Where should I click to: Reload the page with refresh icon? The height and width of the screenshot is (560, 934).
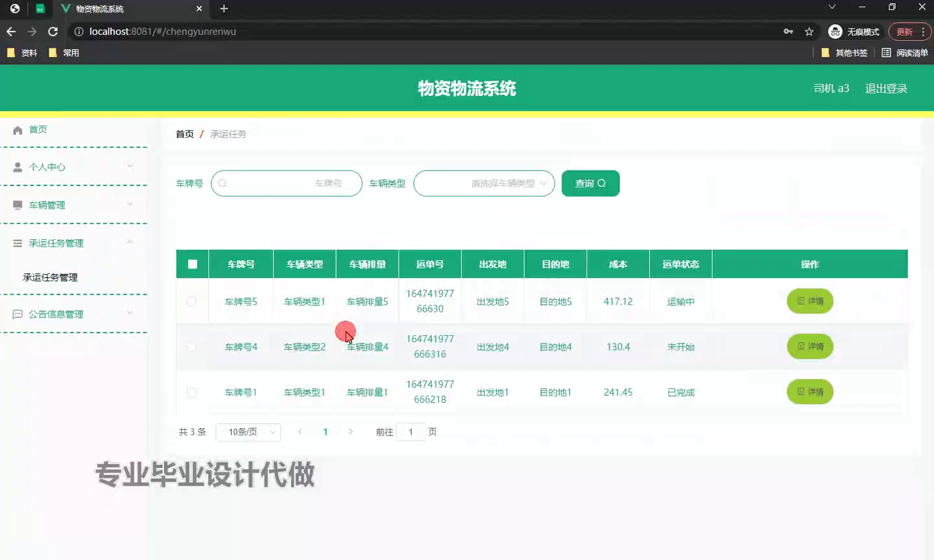click(x=53, y=31)
